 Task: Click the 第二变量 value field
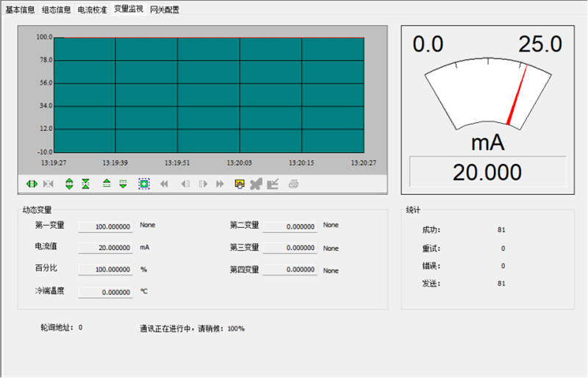click(x=290, y=227)
